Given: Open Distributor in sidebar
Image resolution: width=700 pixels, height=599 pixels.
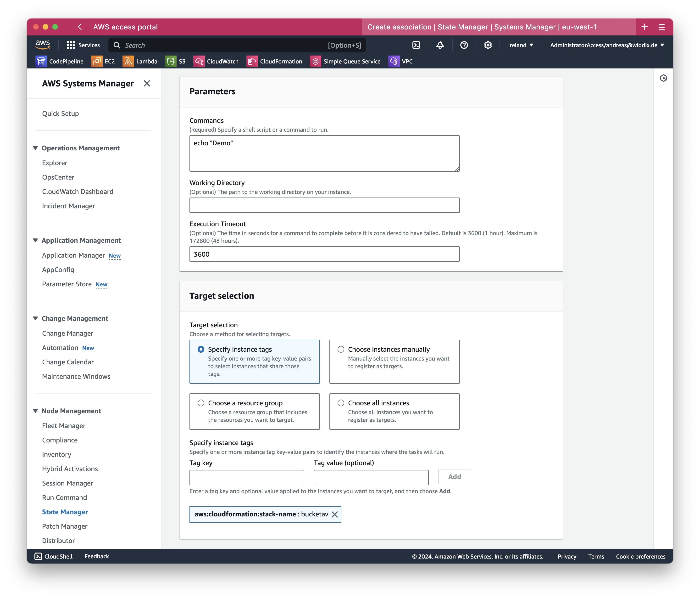Looking at the screenshot, I should 58,541.
